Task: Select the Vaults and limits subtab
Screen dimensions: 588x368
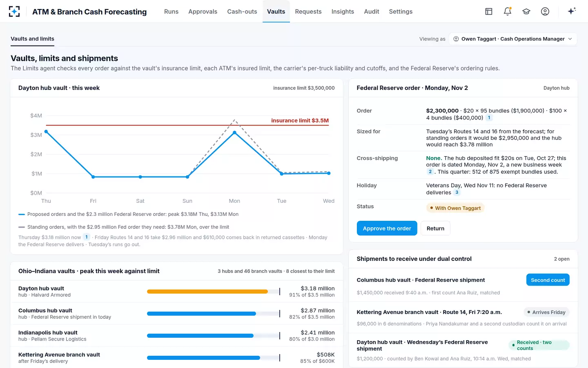Action: click(32, 39)
